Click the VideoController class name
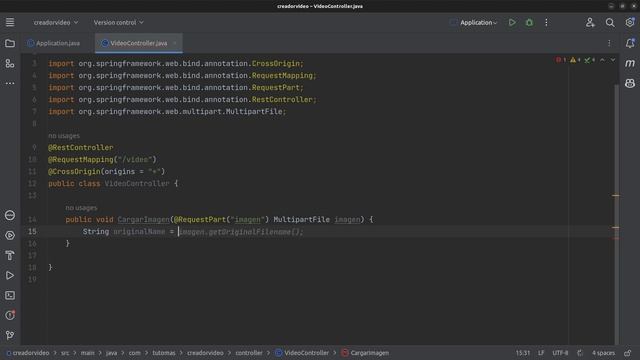 [x=137, y=184]
